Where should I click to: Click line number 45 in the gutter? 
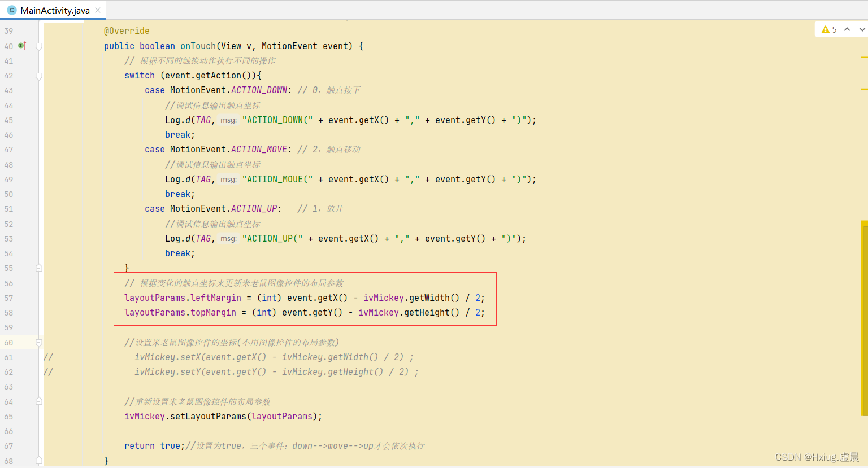point(8,120)
